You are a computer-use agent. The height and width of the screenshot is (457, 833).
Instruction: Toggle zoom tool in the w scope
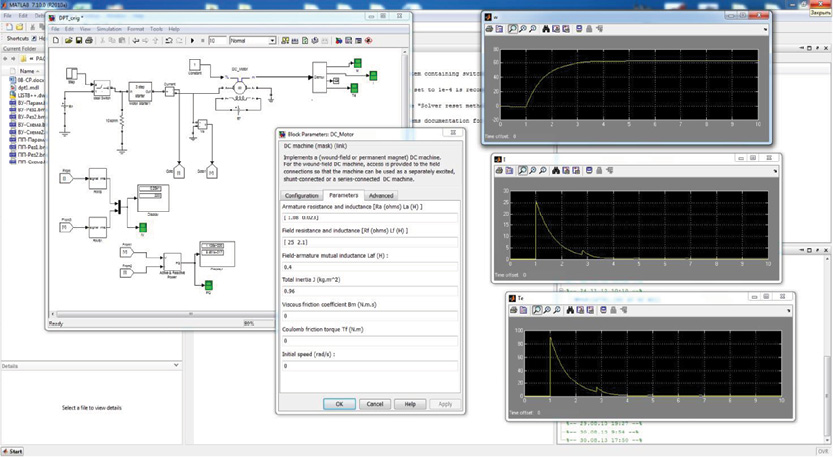point(512,29)
